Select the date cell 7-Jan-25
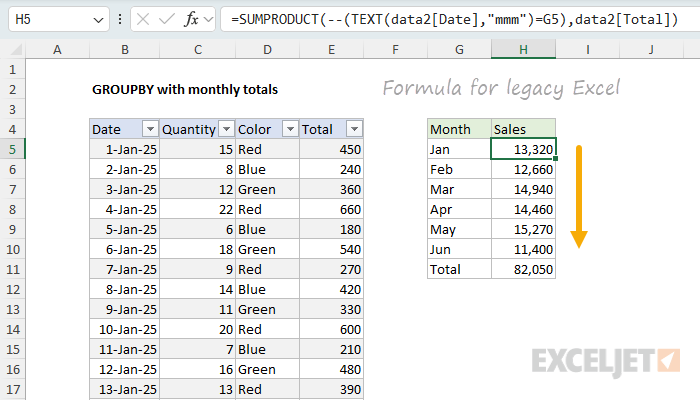700x400 pixels. (125, 269)
